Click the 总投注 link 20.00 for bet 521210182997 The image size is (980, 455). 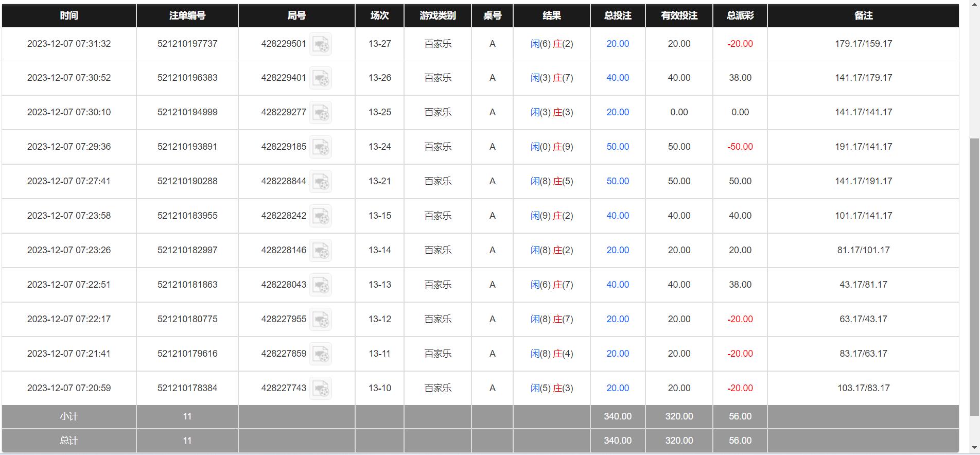[x=618, y=250]
